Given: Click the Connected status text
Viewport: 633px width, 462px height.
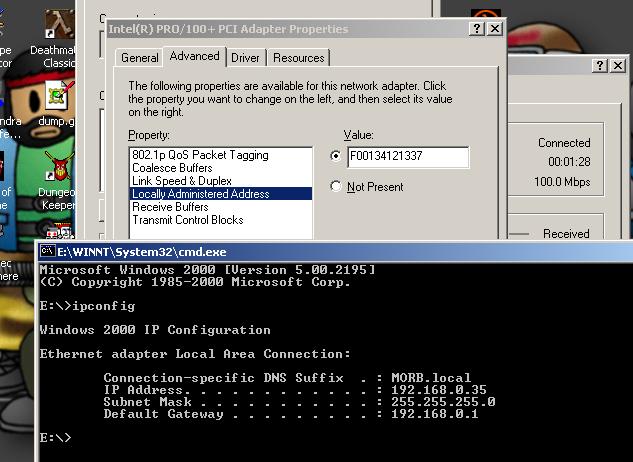Looking at the screenshot, I should (564, 143).
